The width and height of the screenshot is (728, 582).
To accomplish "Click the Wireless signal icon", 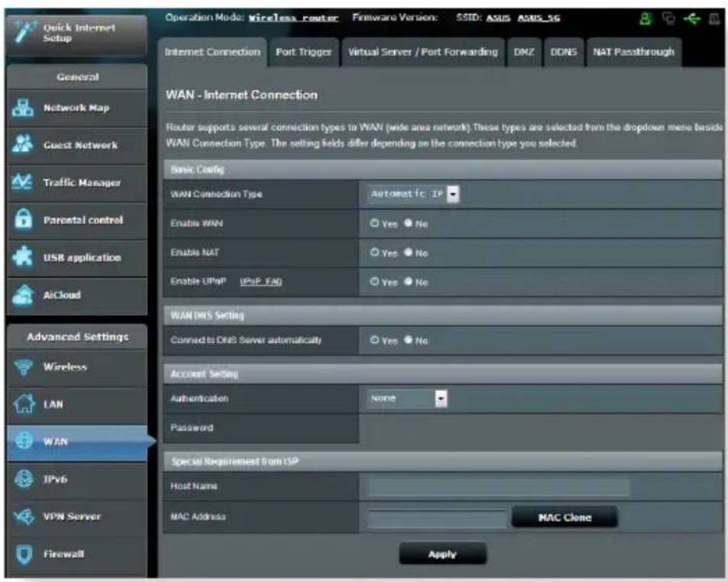I will point(23,367).
